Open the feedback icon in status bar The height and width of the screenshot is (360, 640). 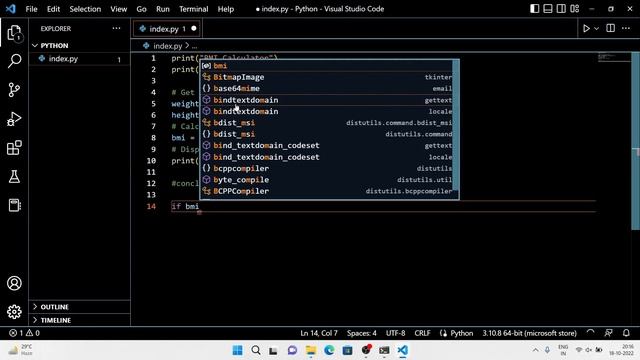click(608, 333)
